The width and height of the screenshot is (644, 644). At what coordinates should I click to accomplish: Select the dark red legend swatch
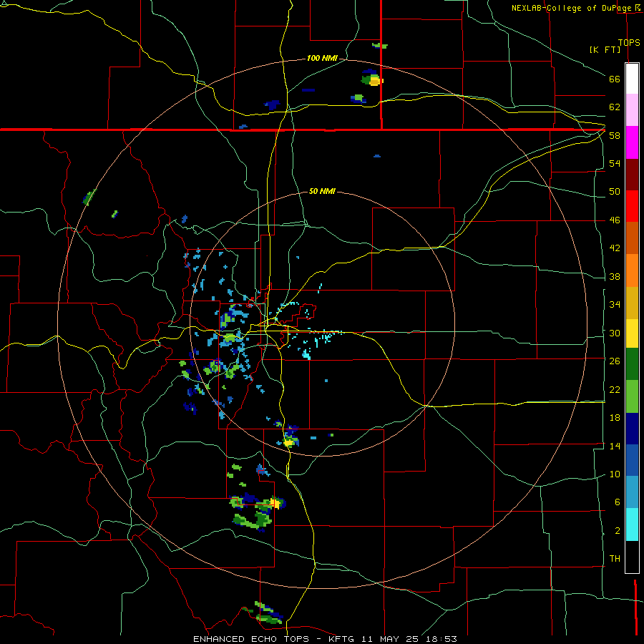tap(632, 174)
